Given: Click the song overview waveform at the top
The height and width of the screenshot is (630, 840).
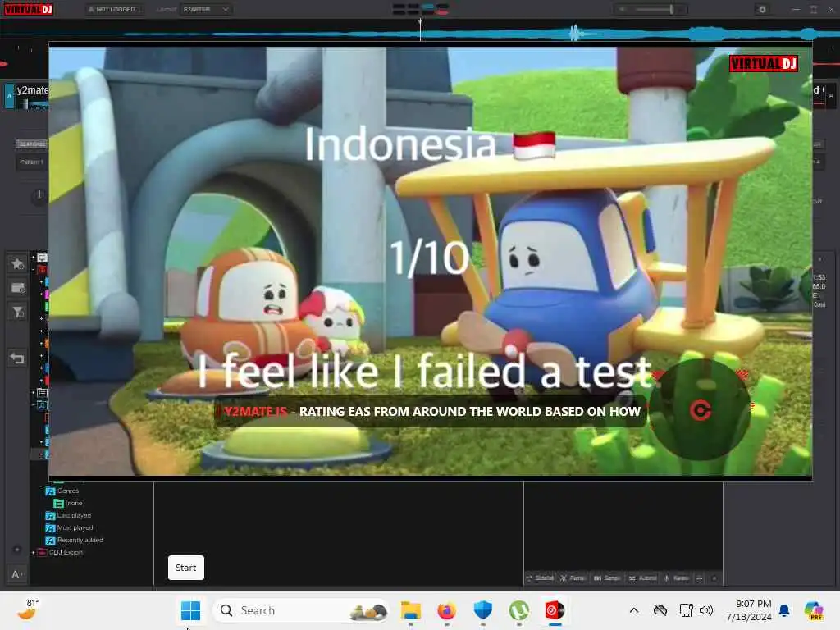Looking at the screenshot, I should click(420, 33).
